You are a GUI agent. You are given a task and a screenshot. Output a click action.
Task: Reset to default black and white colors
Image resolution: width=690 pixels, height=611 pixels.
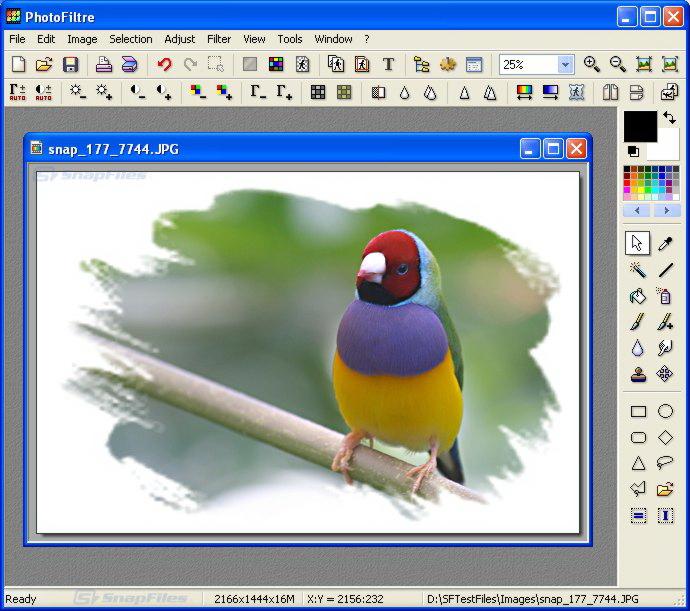tap(633, 151)
